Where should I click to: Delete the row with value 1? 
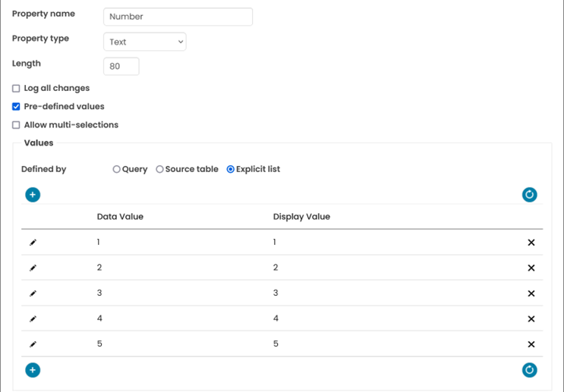tap(531, 243)
